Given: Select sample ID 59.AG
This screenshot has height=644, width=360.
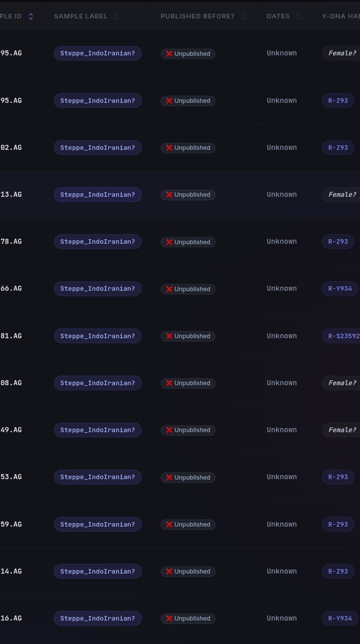Looking at the screenshot, I should (11, 524).
